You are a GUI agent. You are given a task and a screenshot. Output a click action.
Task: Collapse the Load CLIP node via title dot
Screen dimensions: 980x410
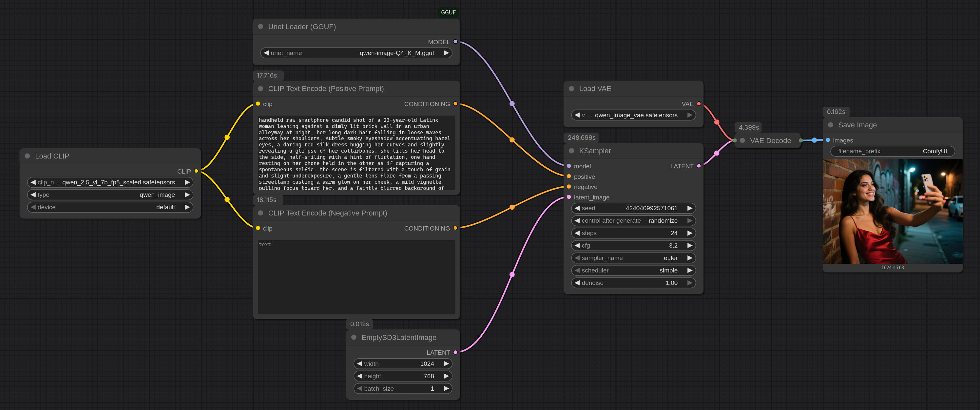(28, 156)
